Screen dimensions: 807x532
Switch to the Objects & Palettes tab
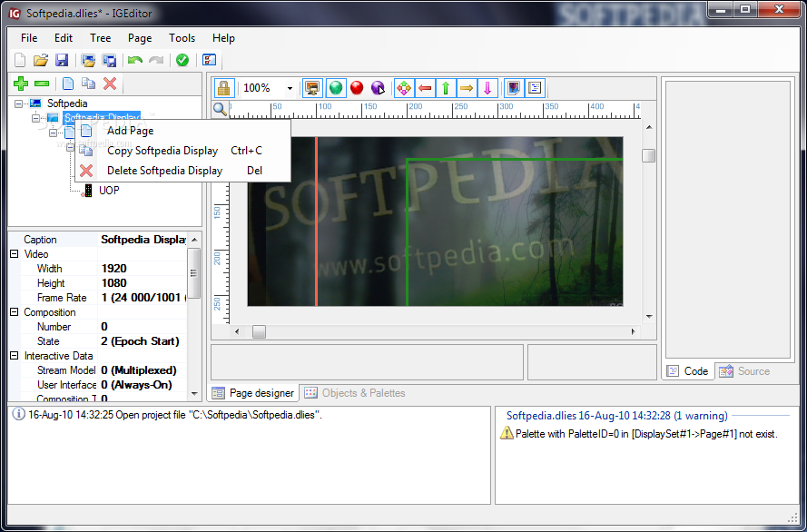[x=356, y=393]
